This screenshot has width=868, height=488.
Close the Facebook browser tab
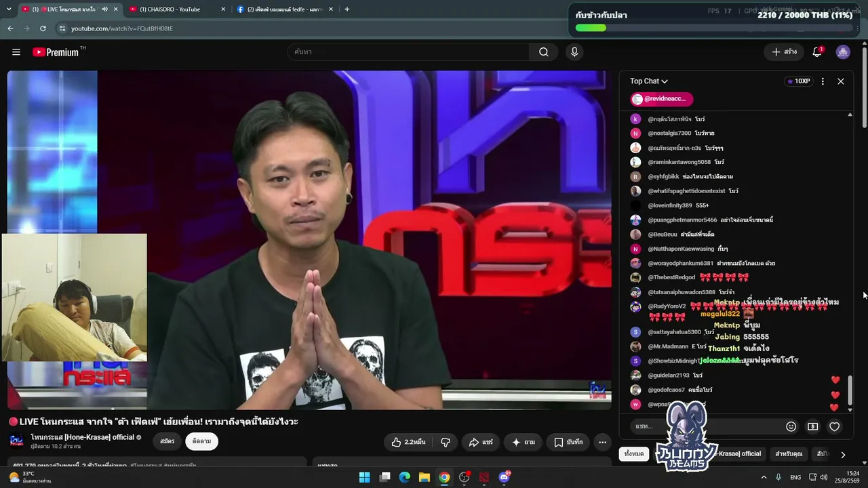coord(330,9)
